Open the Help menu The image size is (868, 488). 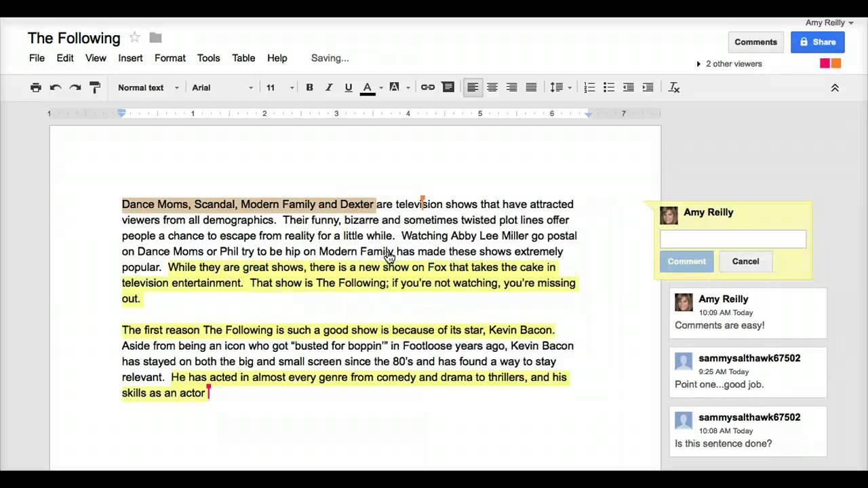(x=277, y=58)
